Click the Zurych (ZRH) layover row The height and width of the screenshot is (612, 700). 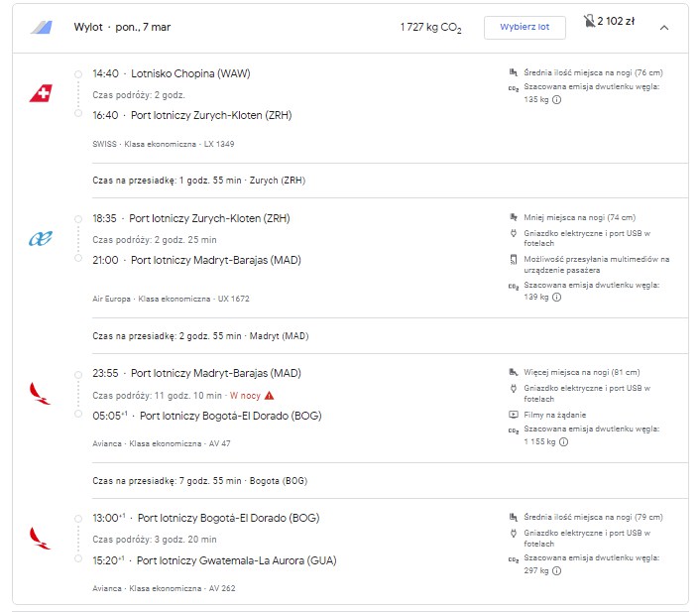390,181
